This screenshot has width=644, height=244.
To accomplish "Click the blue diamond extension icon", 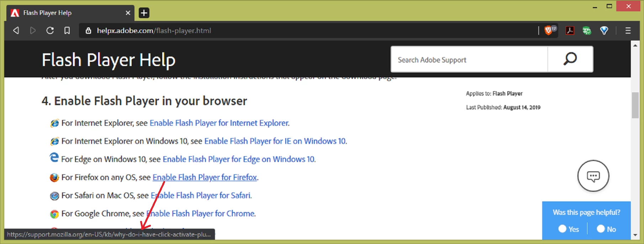I will pyautogui.click(x=604, y=31).
